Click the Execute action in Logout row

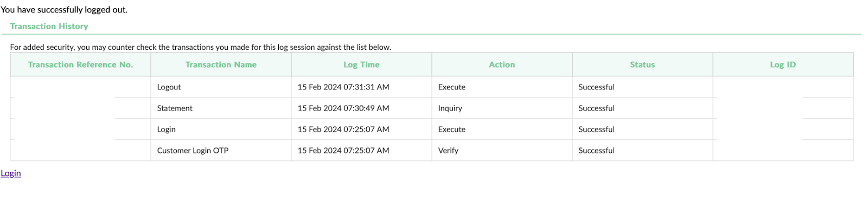[x=502, y=87]
